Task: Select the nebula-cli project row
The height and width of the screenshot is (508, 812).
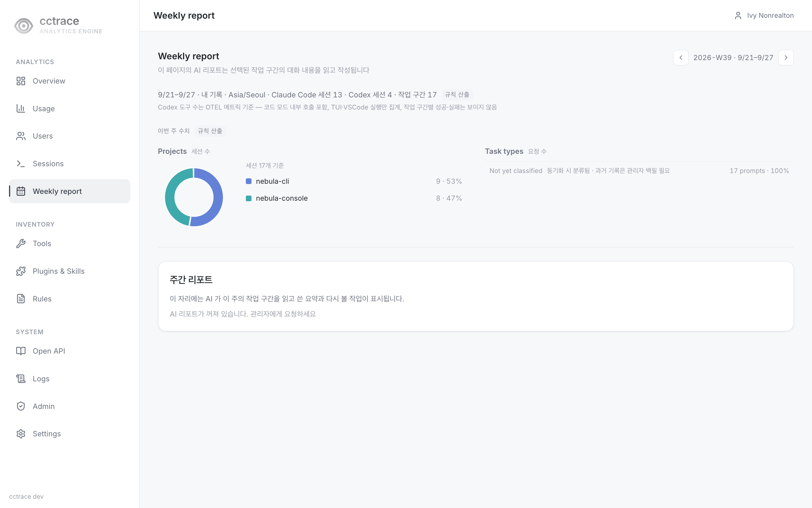Action: click(x=354, y=181)
